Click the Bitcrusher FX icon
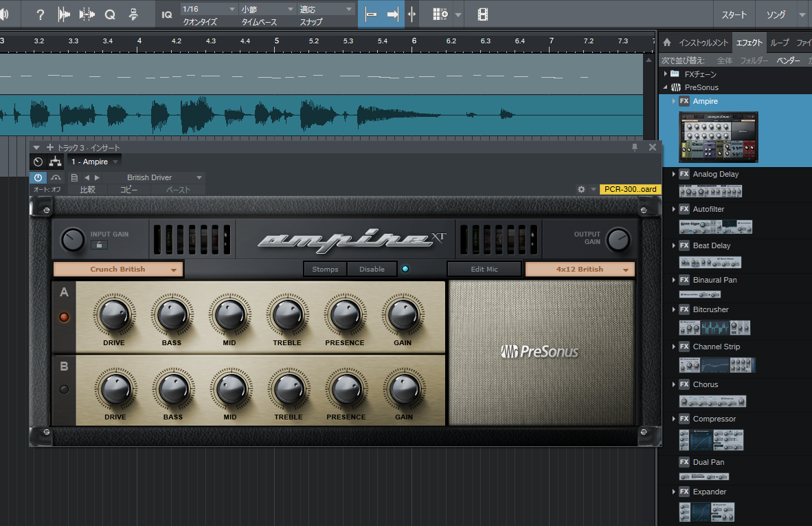Image resolution: width=812 pixels, height=526 pixels. [x=684, y=309]
